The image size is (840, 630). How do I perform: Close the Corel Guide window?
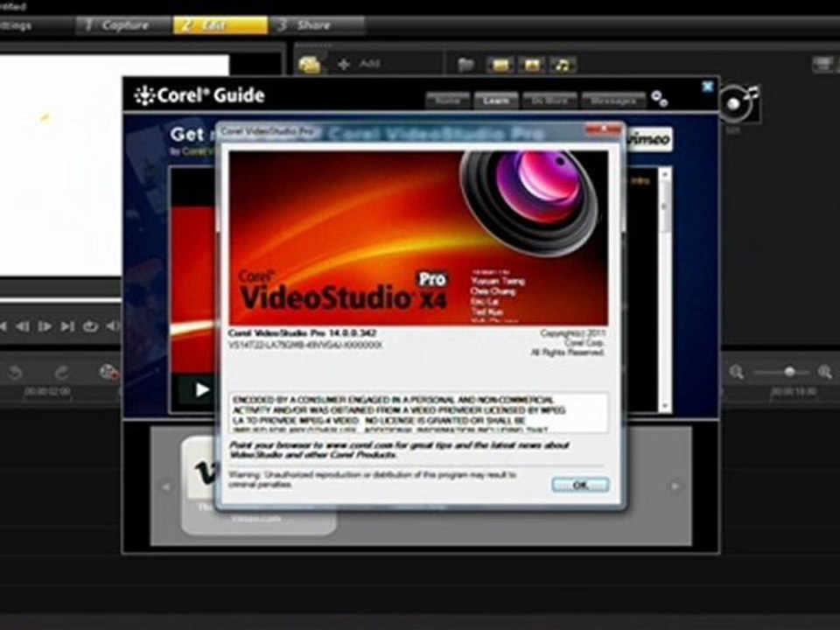coord(708,87)
